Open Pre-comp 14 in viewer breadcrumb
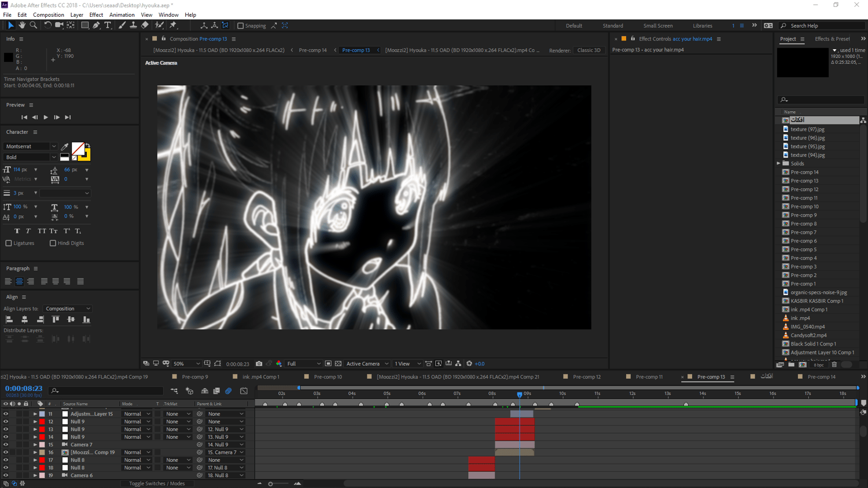The image size is (868, 488). [x=312, y=50]
